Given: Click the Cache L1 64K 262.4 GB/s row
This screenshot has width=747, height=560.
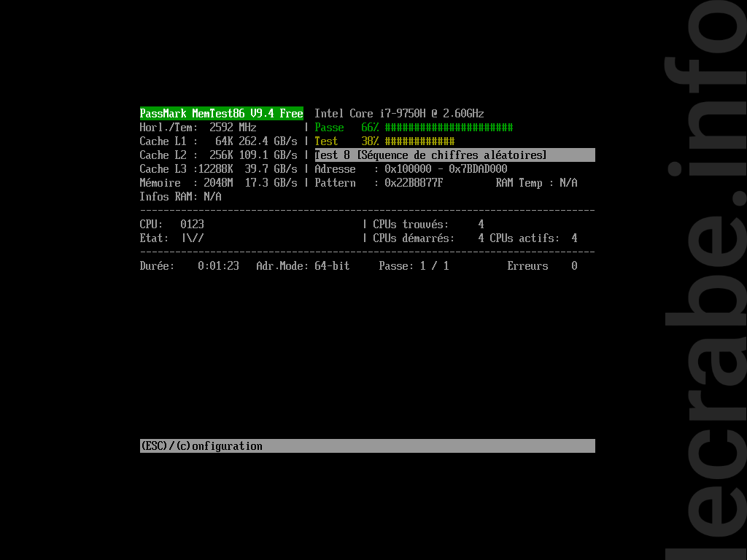Looking at the screenshot, I should tap(218, 141).
